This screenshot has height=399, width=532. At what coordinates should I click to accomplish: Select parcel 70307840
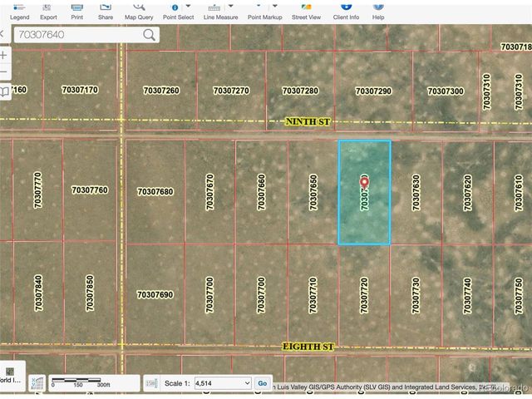[x=38, y=293]
